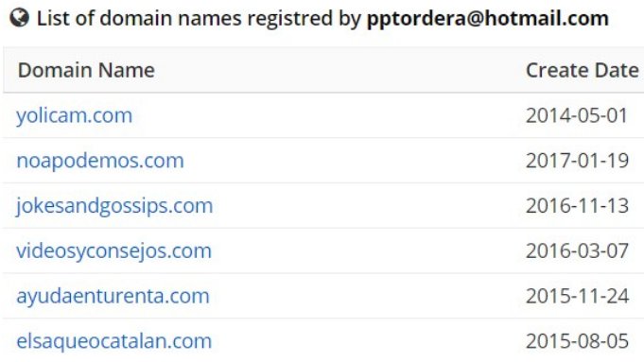Open the jokesandgossips.com domain link
Viewport: 644px width, 362px height.
114,206
